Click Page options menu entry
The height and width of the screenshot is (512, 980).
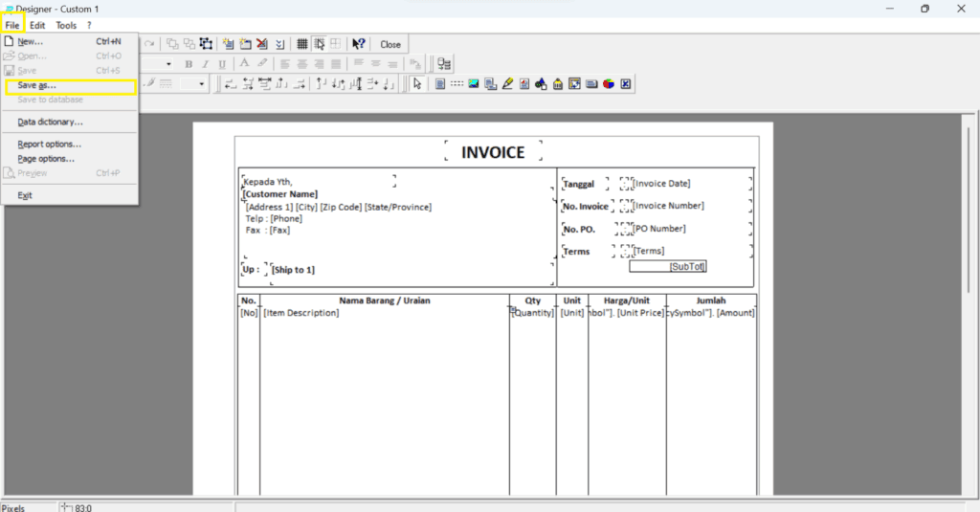pos(46,159)
